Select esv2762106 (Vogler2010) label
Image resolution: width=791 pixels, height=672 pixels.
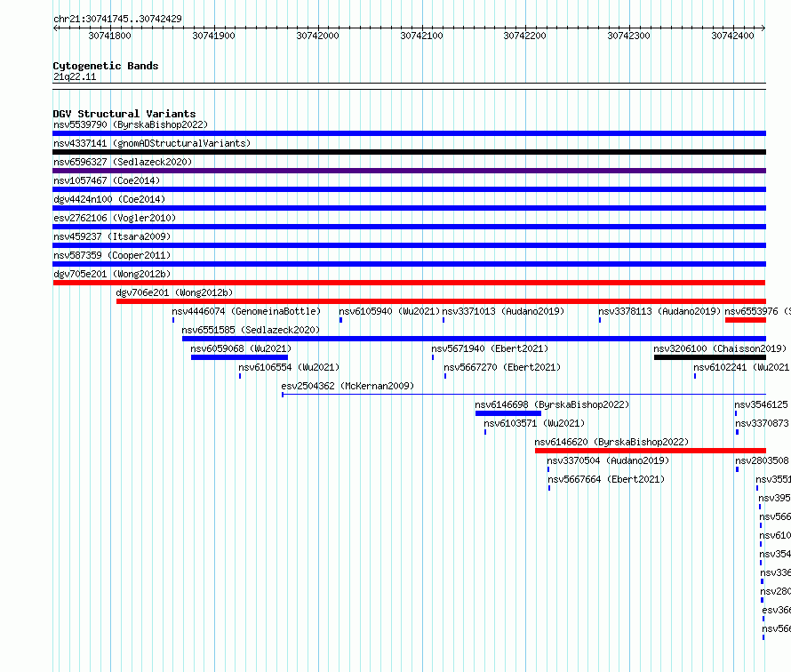pos(115,218)
